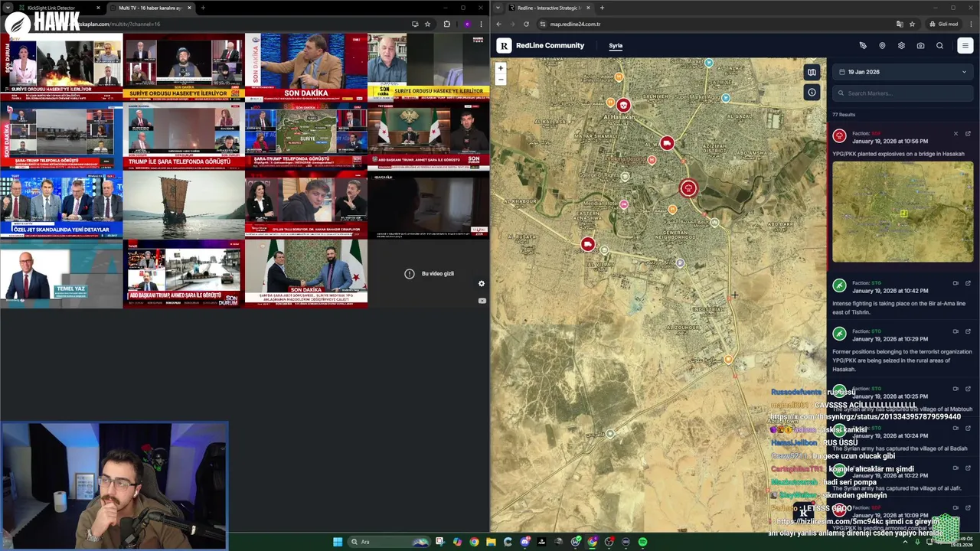
Task: Click the translate icon in RedLine address bar
Action: pyautogui.click(x=900, y=24)
